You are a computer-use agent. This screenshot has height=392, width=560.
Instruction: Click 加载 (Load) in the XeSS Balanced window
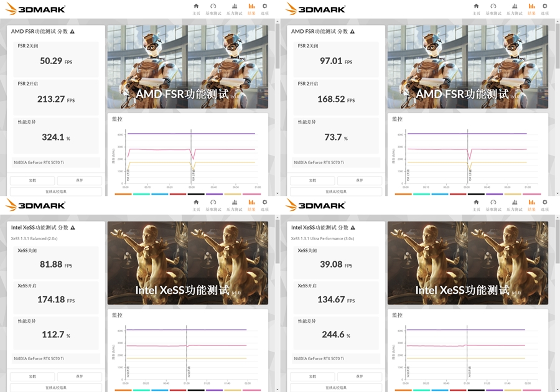pyautogui.click(x=32, y=376)
